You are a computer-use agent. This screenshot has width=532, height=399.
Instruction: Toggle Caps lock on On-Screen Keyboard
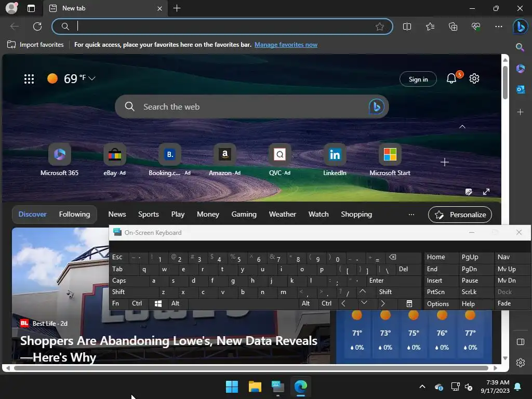coord(129,281)
